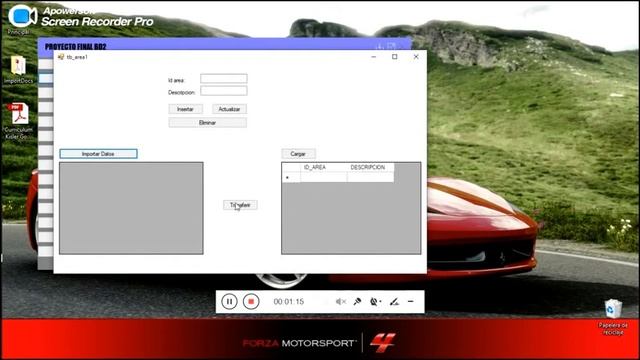Viewport: 640px width, 360px height.
Task: Open the webcam dropdown in the recorder toolbar
Action: [375, 302]
